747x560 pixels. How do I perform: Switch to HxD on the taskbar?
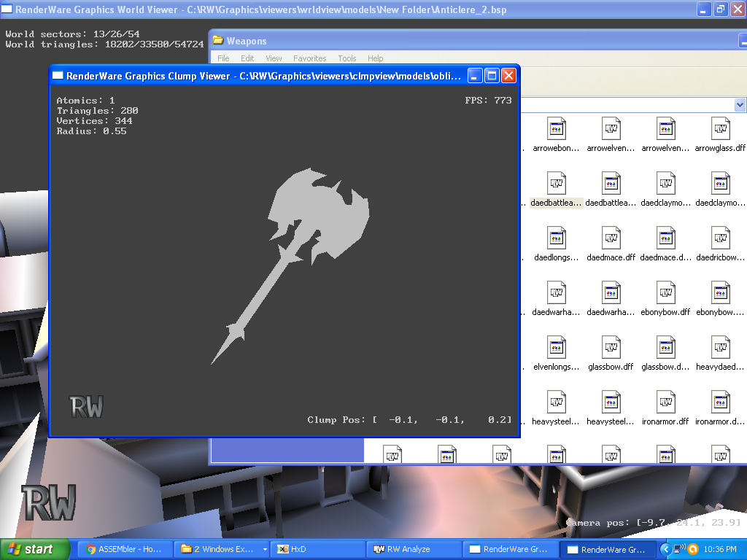(318, 549)
